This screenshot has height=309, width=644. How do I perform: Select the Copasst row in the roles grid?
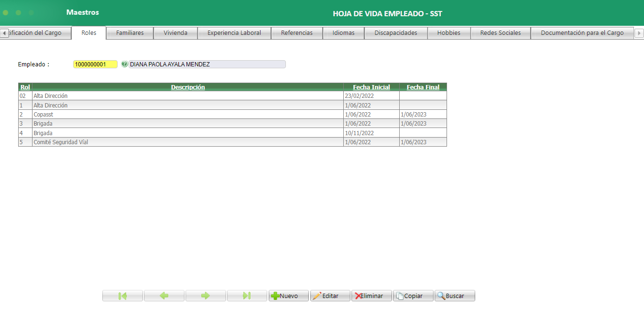(x=143, y=114)
